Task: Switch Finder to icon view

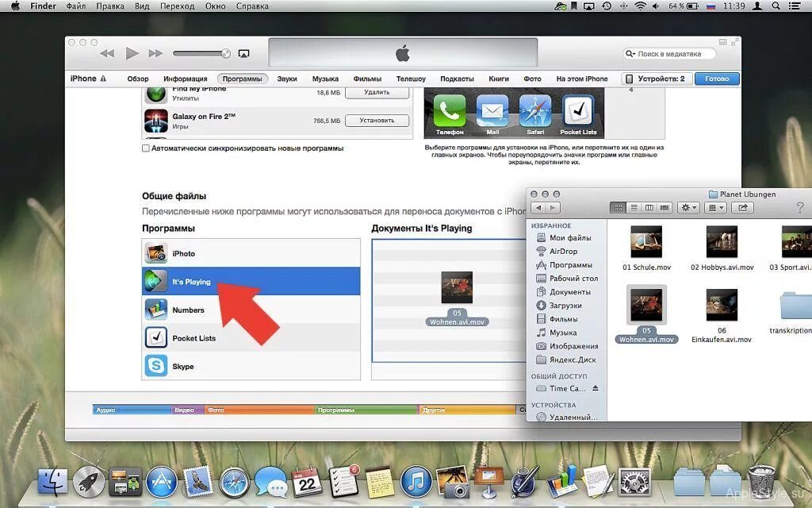Action: coord(618,208)
